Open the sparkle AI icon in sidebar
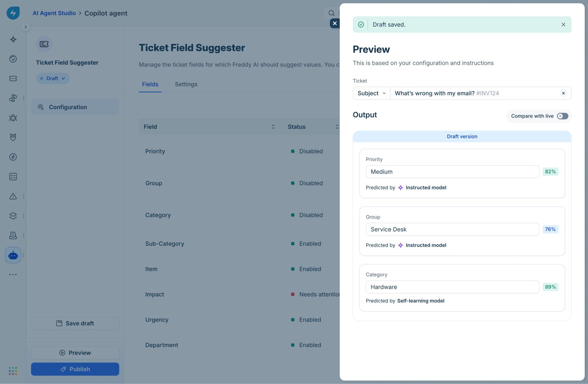Screen dimensions: 588x384 [x=13, y=40]
